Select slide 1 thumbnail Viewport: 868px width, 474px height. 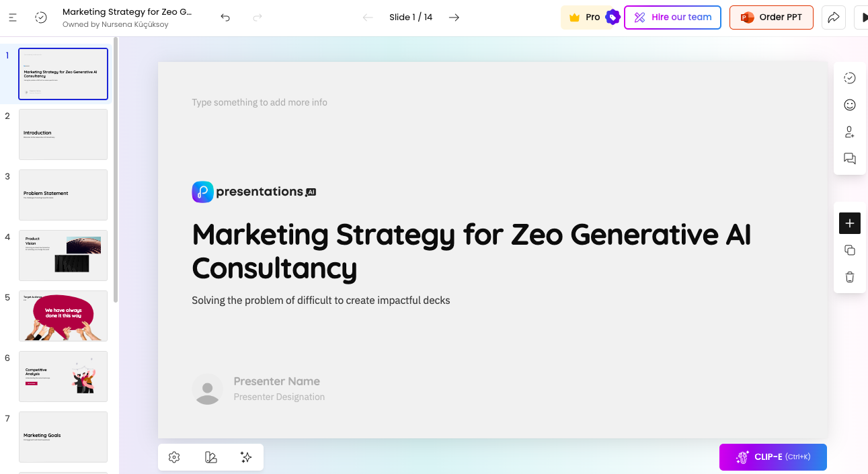point(63,74)
